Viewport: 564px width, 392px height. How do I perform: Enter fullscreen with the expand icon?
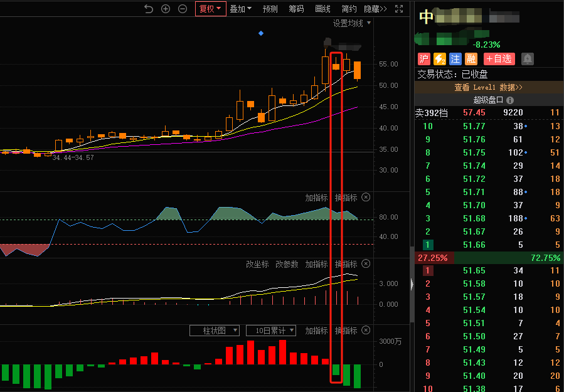click(398, 9)
